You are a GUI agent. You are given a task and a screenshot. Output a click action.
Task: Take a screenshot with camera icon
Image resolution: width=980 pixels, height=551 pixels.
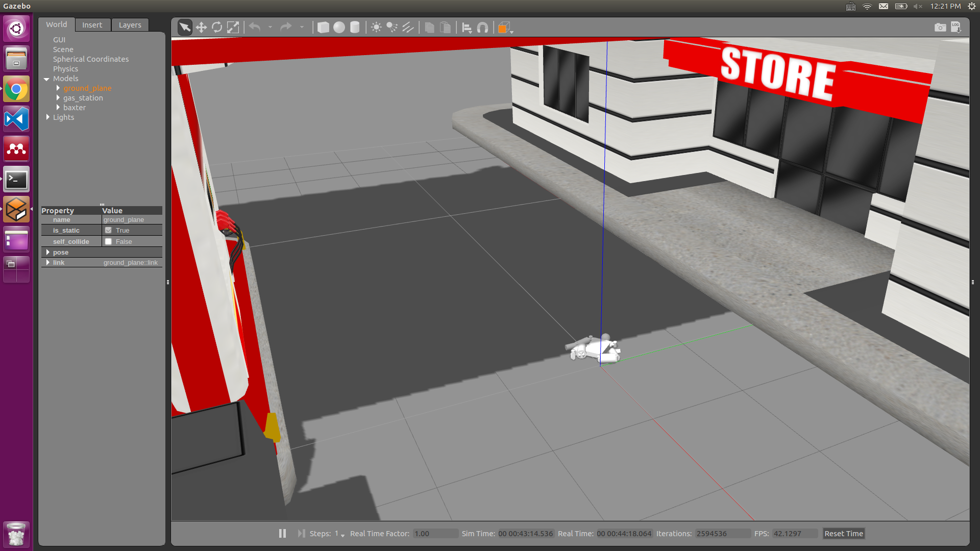[940, 28]
